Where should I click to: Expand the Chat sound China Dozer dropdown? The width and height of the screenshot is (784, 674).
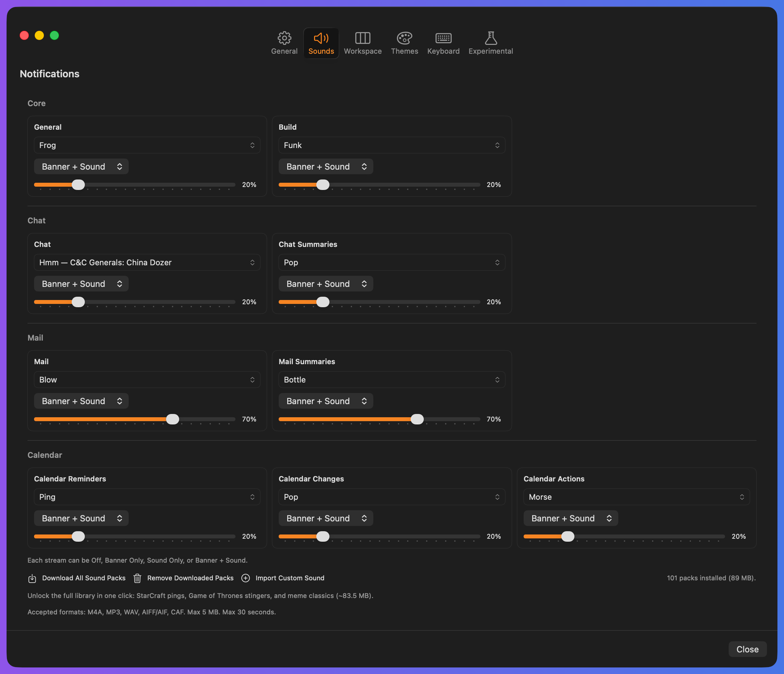[147, 263]
